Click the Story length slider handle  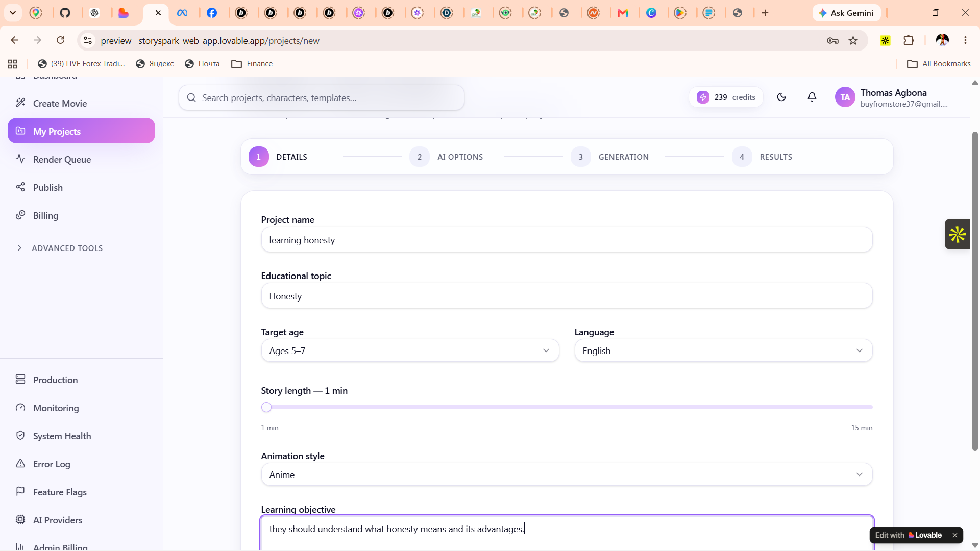point(266,407)
